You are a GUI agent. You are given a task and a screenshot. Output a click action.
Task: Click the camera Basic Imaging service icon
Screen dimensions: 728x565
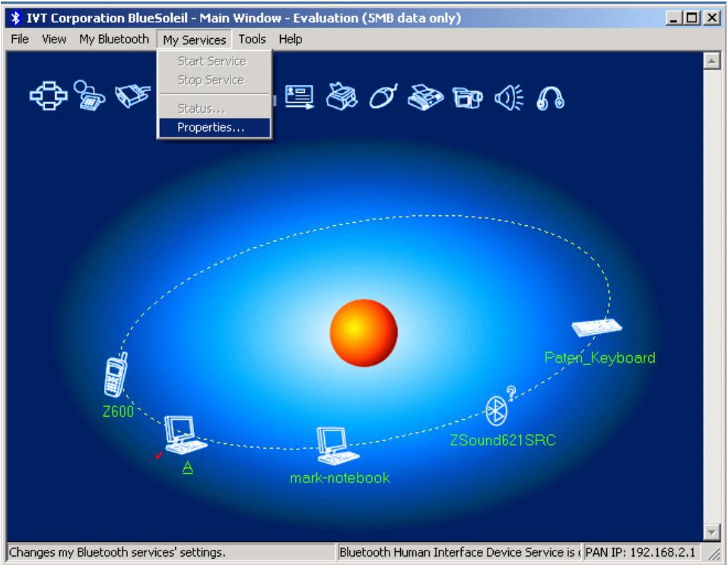point(467,98)
